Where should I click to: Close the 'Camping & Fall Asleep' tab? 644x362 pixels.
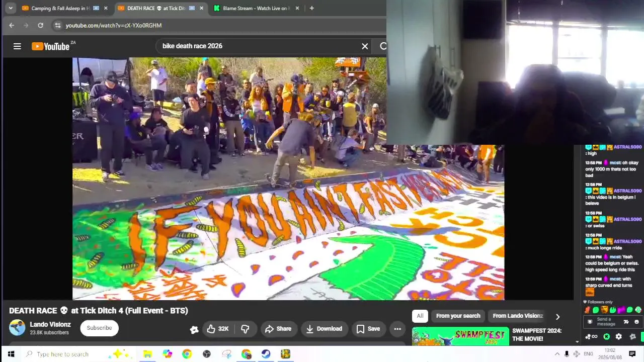106,8
